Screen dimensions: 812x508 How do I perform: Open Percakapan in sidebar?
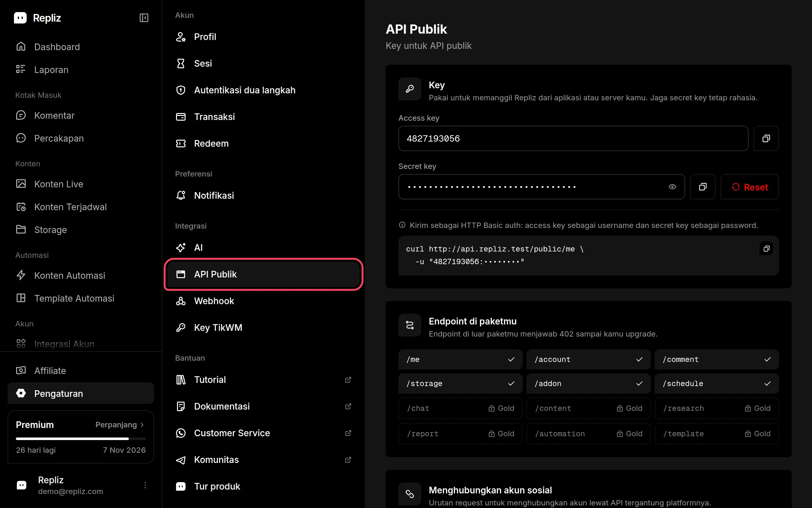point(81,138)
